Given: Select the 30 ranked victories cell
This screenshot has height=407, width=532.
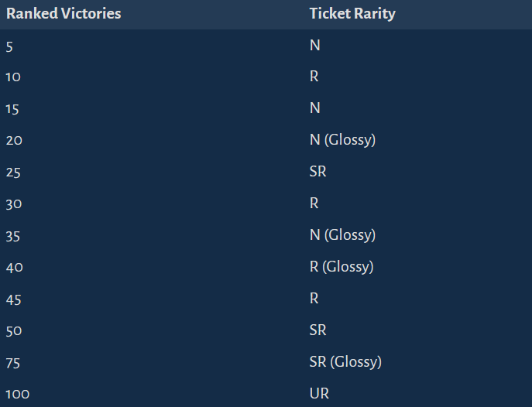Looking at the screenshot, I should (14, 204).
